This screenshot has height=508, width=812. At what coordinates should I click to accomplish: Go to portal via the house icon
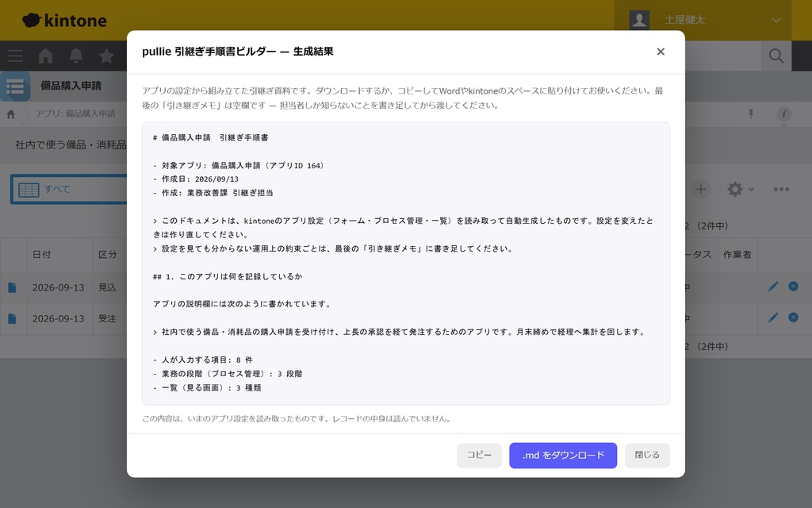click(45, 56)
